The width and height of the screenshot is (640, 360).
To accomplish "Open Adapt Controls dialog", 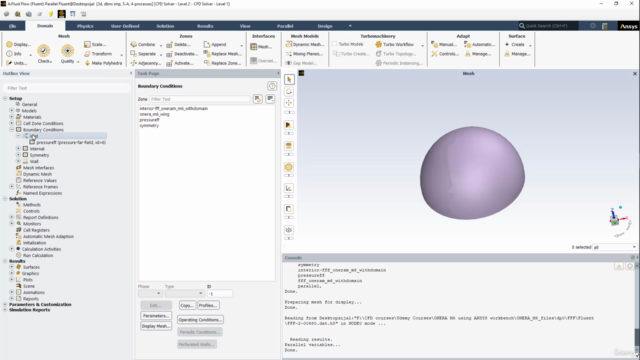I will pyautogui.click(x=445, y=54).
